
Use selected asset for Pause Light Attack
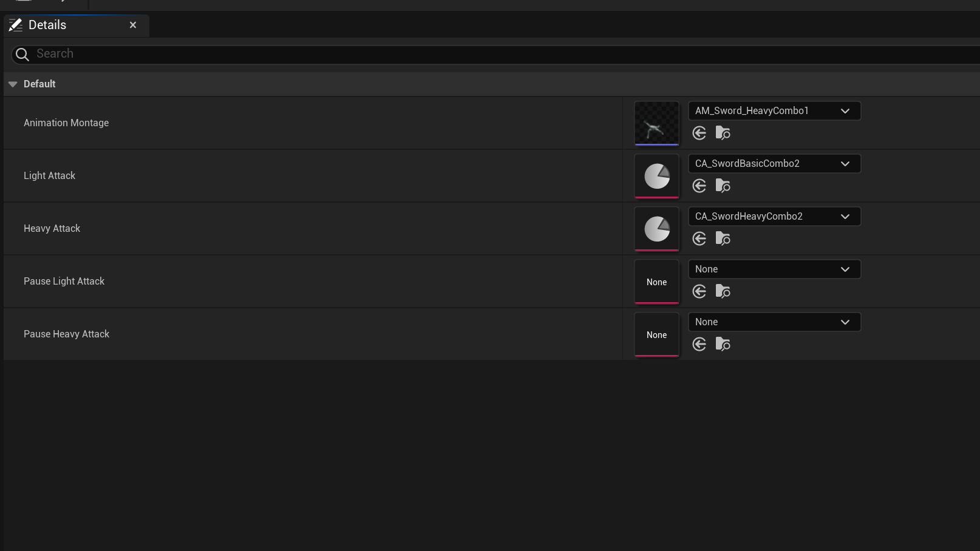[699, 291]
